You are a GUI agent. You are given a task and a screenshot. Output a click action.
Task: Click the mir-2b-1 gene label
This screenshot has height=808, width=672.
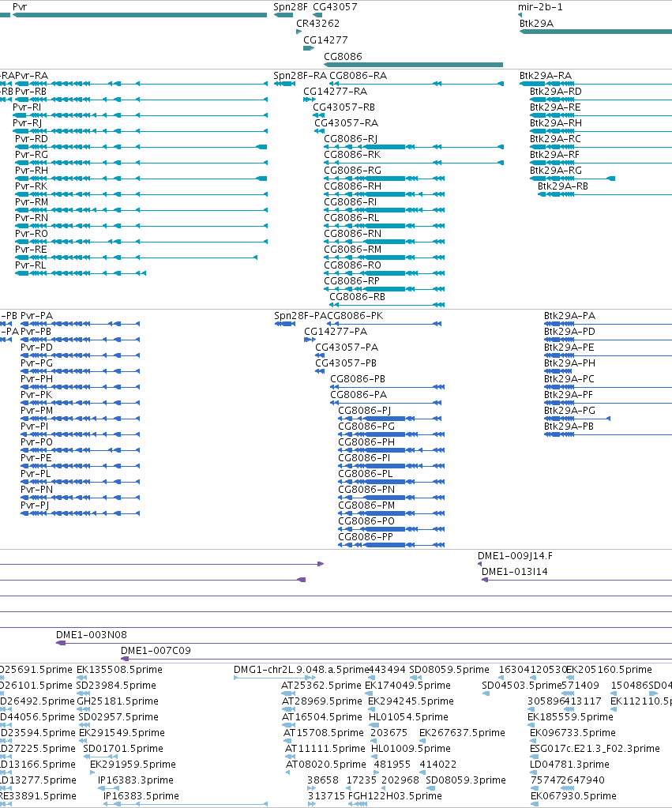[540, 7]
